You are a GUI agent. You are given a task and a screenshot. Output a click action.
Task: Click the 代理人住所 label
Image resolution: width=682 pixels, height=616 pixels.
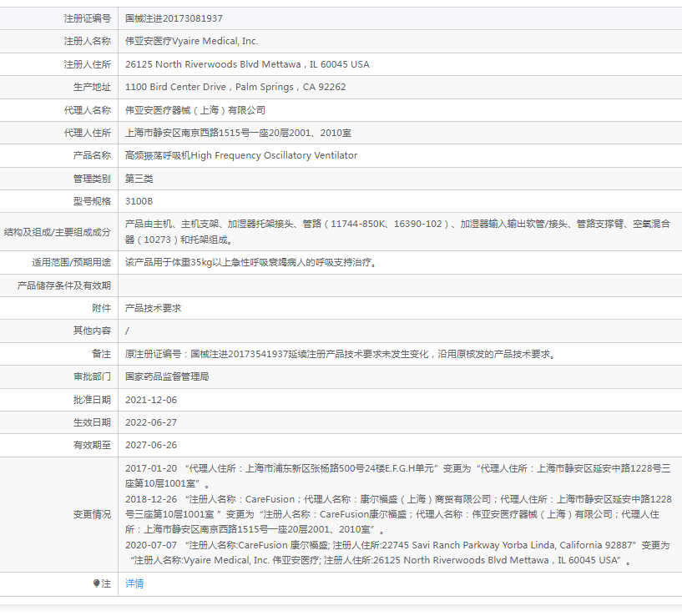point(88,133)
